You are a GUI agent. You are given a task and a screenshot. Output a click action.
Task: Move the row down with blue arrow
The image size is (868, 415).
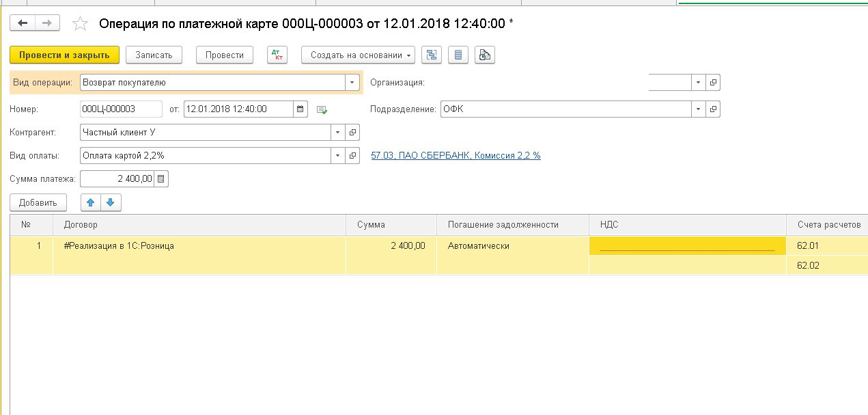point(111,202)
